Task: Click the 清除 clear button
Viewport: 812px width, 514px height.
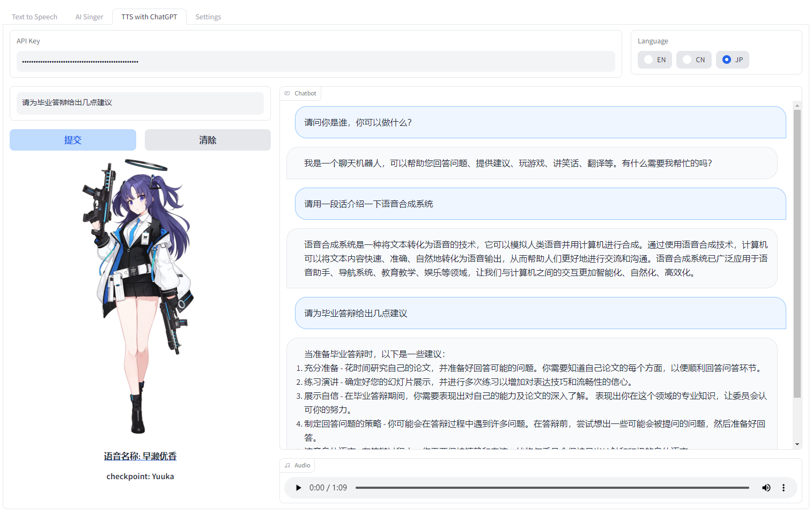Action: pyautogui.click(x=208, y=140)
